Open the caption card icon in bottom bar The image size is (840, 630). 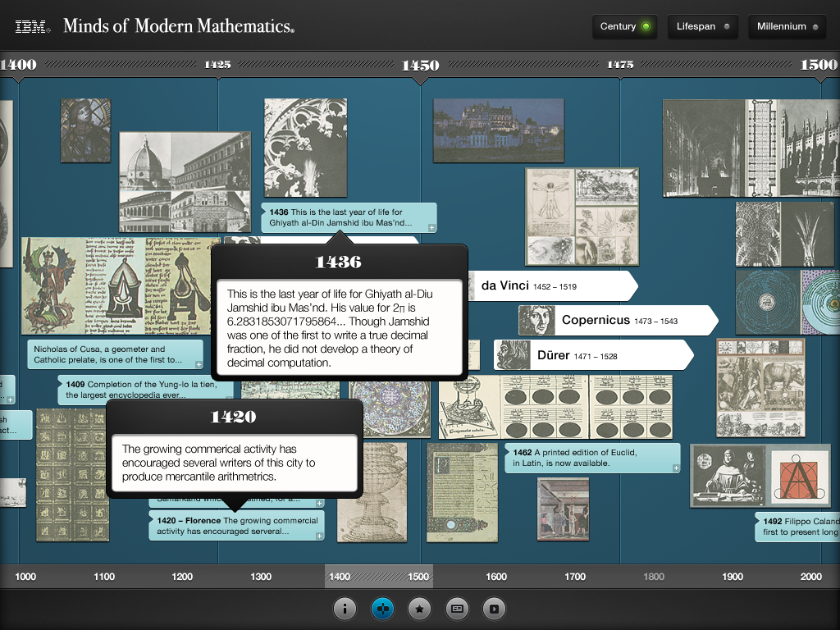(457, 609)
